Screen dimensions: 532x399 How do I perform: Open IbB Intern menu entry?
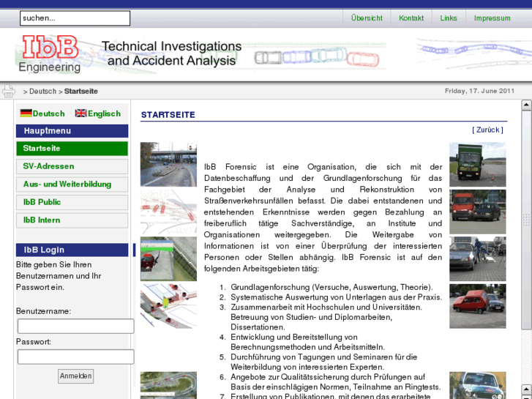coord(72,220)
